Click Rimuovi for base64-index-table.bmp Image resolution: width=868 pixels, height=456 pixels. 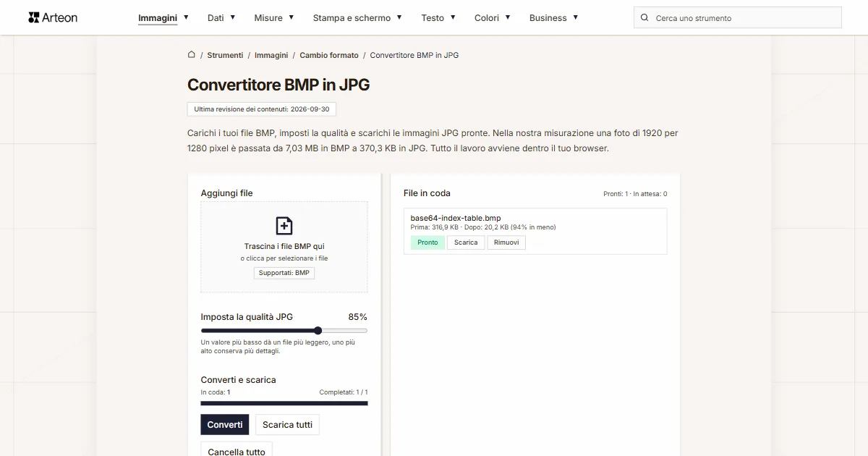(506, 242)
